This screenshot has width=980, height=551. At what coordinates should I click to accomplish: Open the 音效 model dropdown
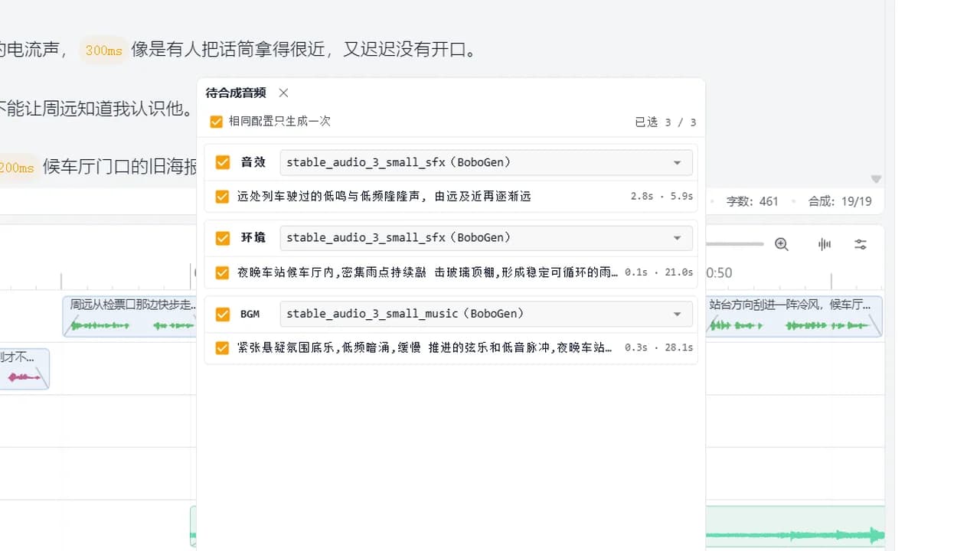pyautogui.click(x=486, y=162)
